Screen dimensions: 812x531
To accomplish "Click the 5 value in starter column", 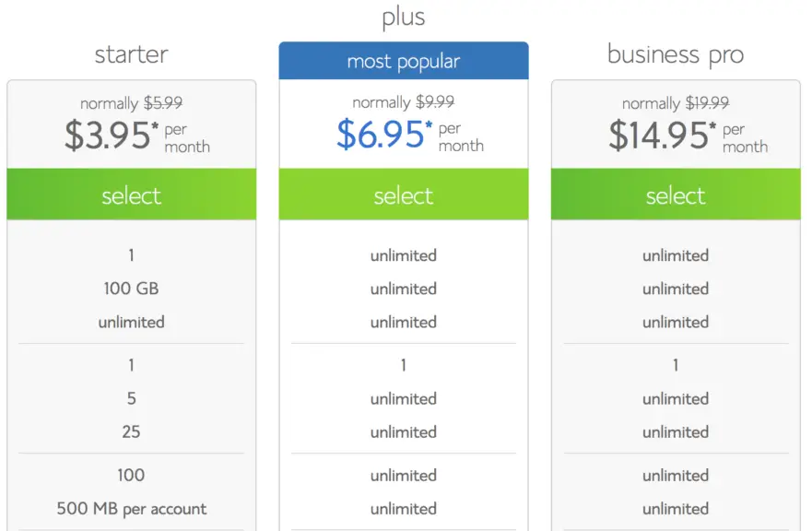I will coord(132,398).
